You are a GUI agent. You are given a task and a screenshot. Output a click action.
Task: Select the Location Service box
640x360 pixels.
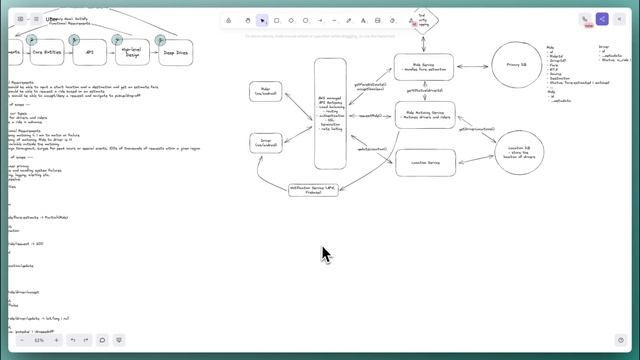425,163
